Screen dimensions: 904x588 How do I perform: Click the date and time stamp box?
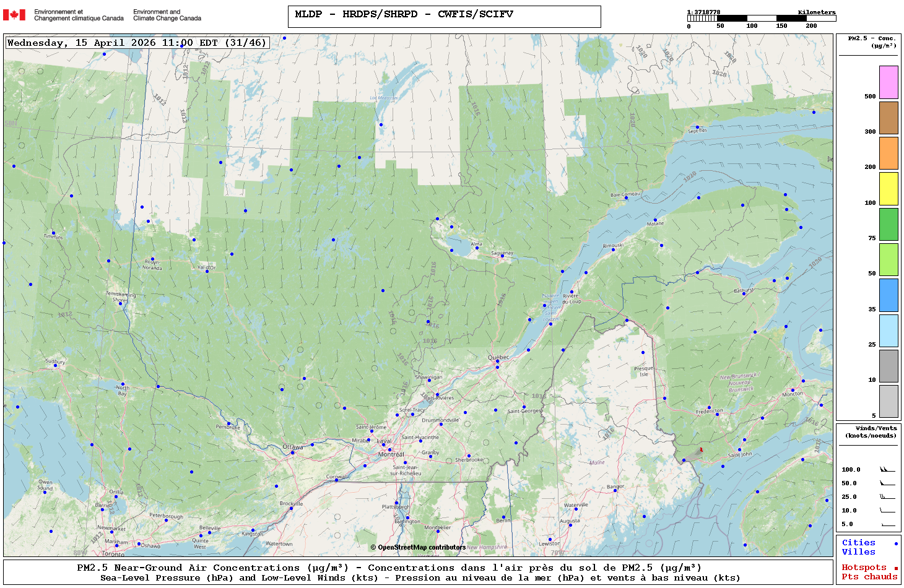[x=137, y=43]
